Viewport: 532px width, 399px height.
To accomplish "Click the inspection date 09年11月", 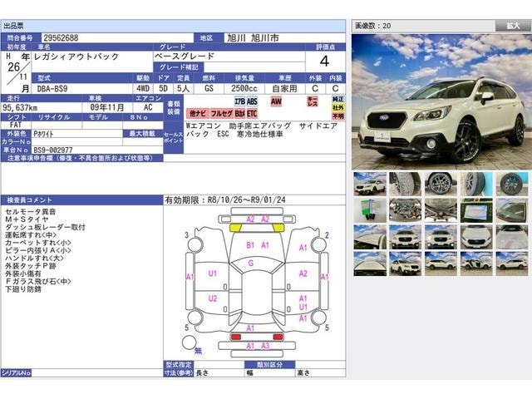I will pos(107,107).
